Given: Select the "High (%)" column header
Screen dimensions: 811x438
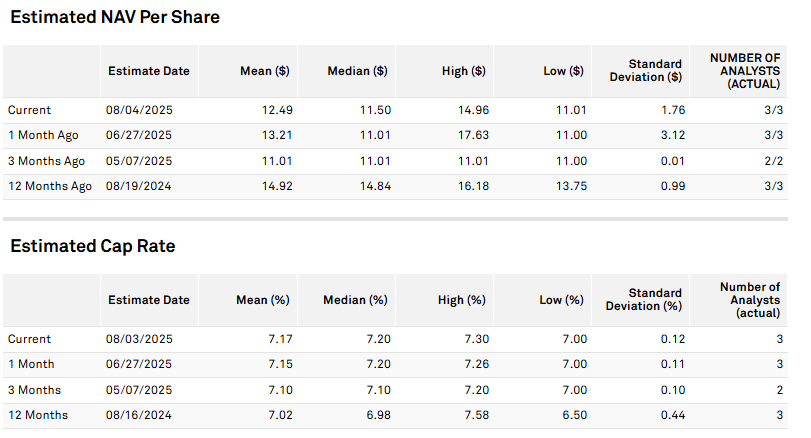Looking at the screenshot, I should pyautogui.click(x=463, y=300).
